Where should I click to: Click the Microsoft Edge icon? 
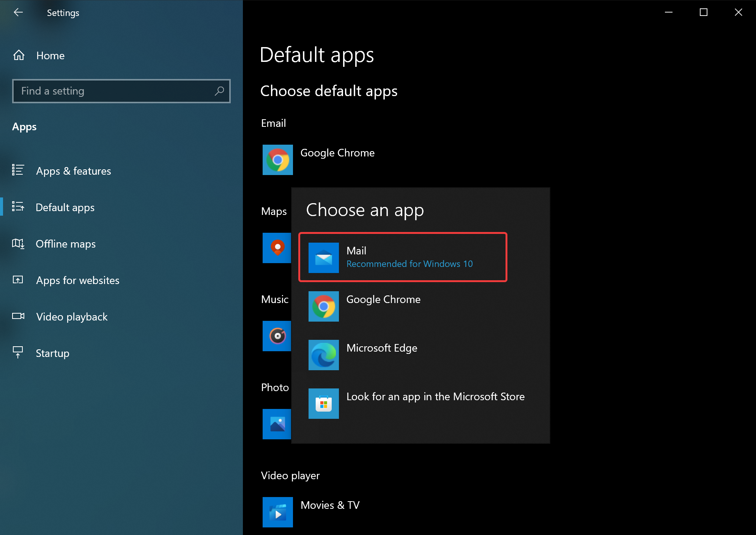[324, 355]
